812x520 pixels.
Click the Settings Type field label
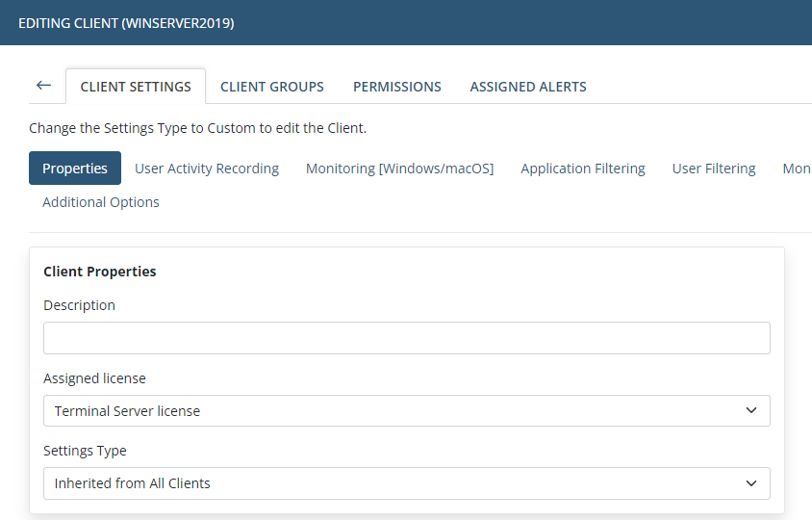click(x=85, y=451)
